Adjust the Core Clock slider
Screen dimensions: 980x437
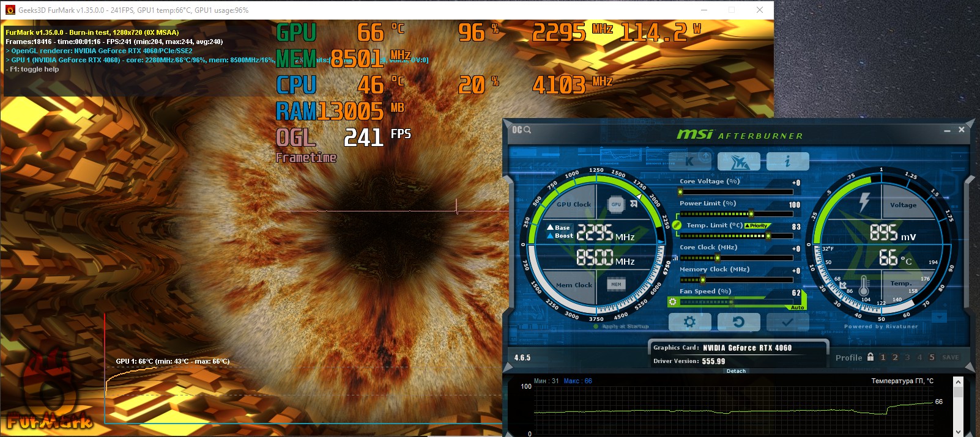point(737,258)
